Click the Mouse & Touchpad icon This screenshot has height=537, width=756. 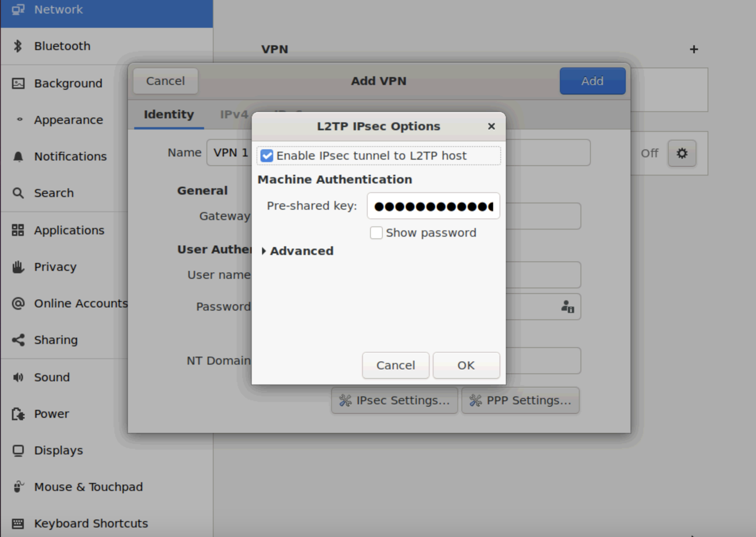pos(18,487)
